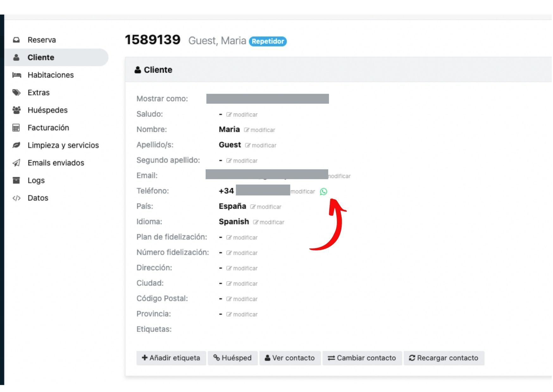Open Habitaciones from the sidebar
553x392 pixels.
50,75
